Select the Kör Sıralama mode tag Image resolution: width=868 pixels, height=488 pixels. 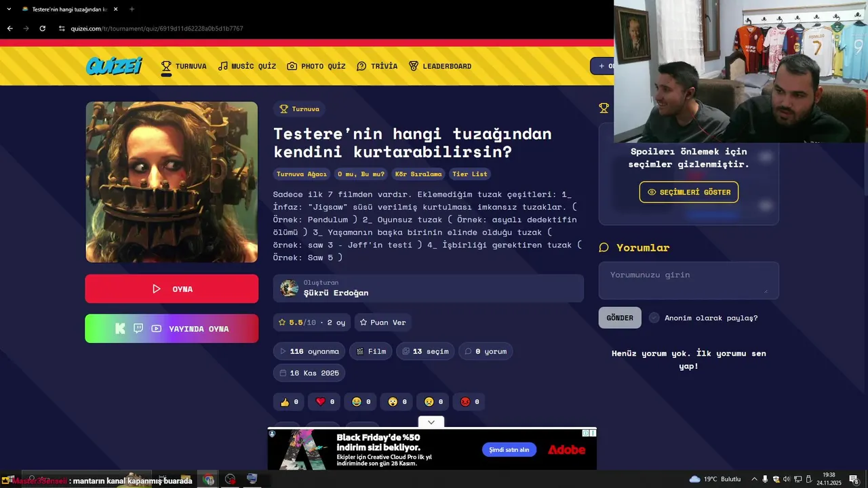tap(418, 174)
